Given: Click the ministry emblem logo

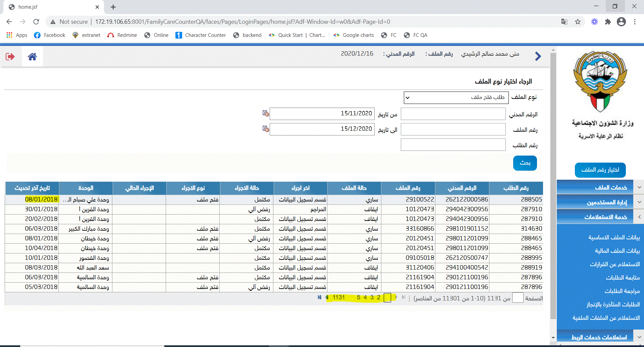Looking at the screenshot, I should pos(600,81).
